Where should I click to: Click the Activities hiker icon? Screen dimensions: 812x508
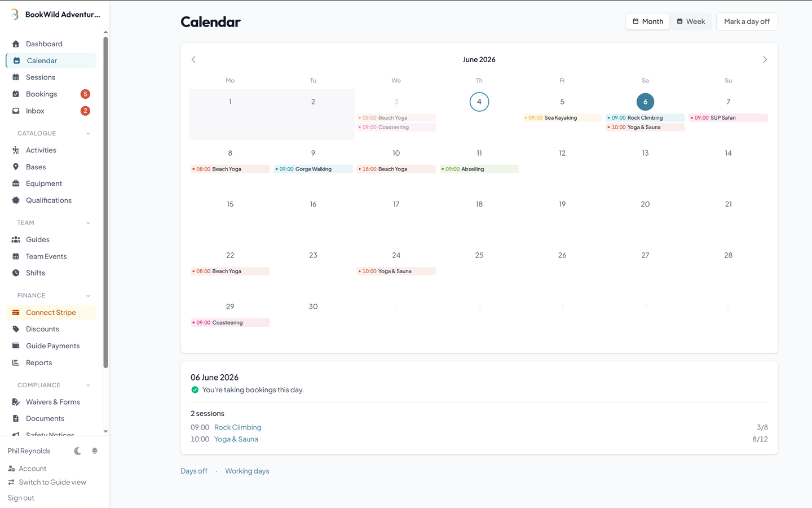pyautogui.click(x=16, y=150)
